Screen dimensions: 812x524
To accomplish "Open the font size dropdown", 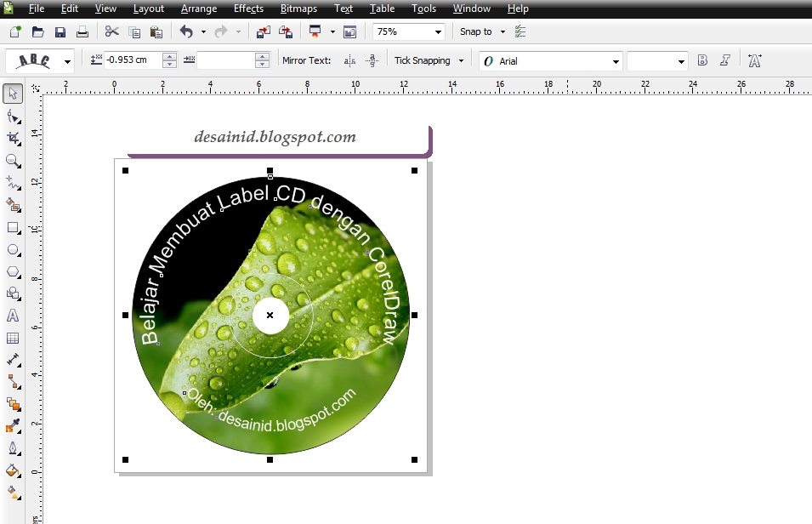I will tap(681, 62).
